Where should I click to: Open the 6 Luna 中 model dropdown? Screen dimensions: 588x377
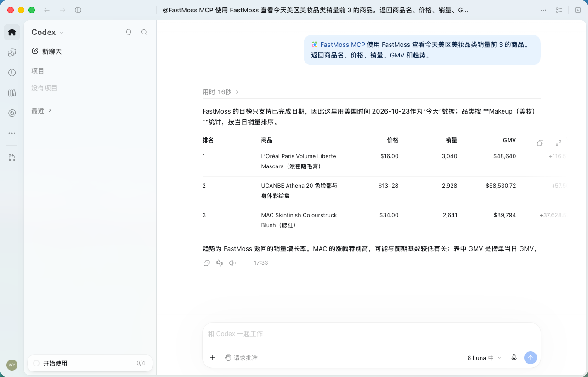point(485,358)
